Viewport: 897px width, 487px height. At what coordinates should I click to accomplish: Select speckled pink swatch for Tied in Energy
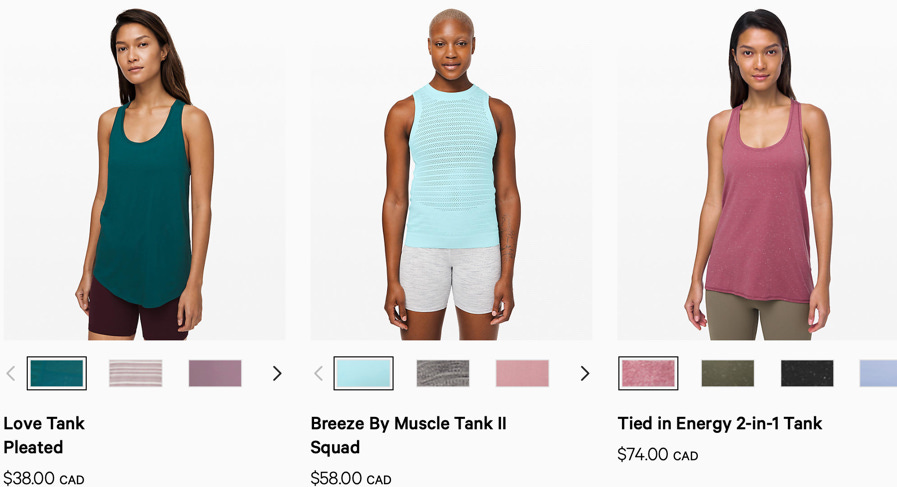648,373
